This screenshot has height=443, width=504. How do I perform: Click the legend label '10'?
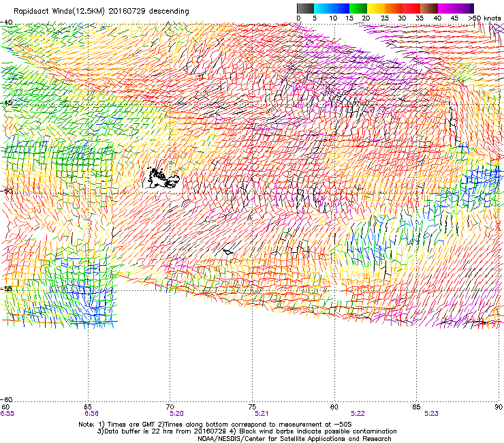[x=333, y=18]
